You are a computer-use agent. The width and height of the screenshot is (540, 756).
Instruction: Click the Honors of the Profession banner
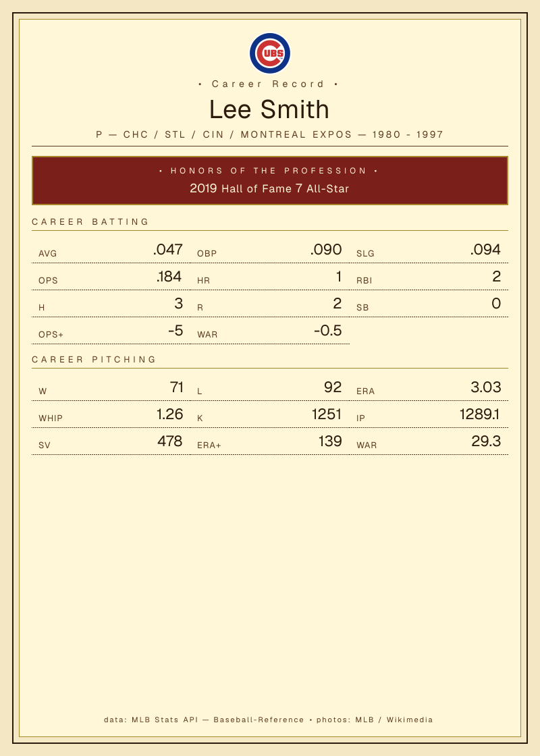(x=270, y=180)
